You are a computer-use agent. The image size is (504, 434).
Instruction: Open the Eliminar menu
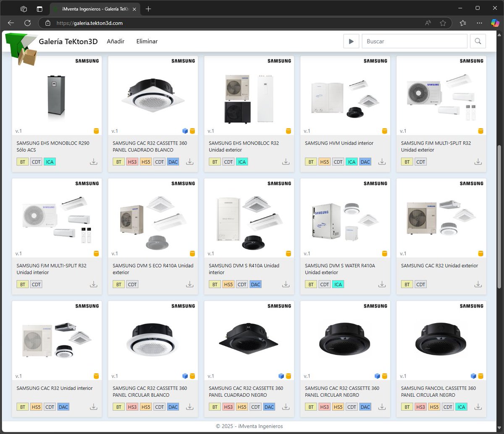coord(147,41)
